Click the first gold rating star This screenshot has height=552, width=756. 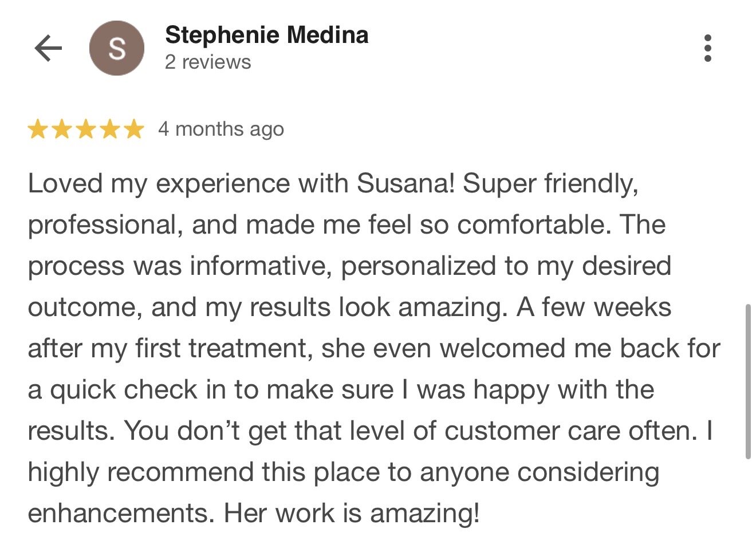38,129
